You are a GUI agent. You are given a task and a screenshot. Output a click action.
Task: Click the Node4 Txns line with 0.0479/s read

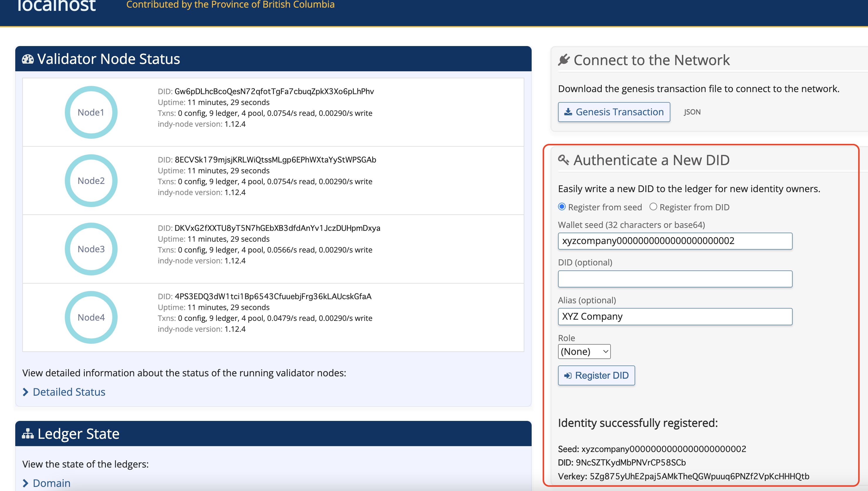click(265, 318)
